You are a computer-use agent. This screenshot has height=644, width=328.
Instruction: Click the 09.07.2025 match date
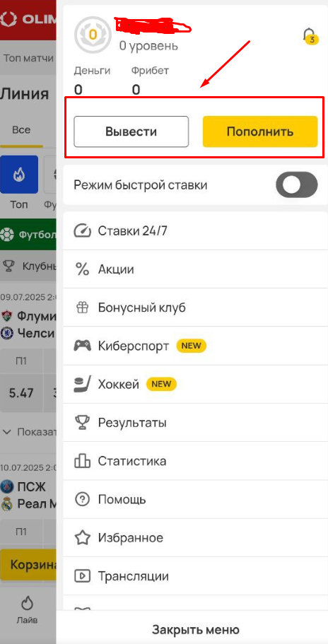click(28, 296)
